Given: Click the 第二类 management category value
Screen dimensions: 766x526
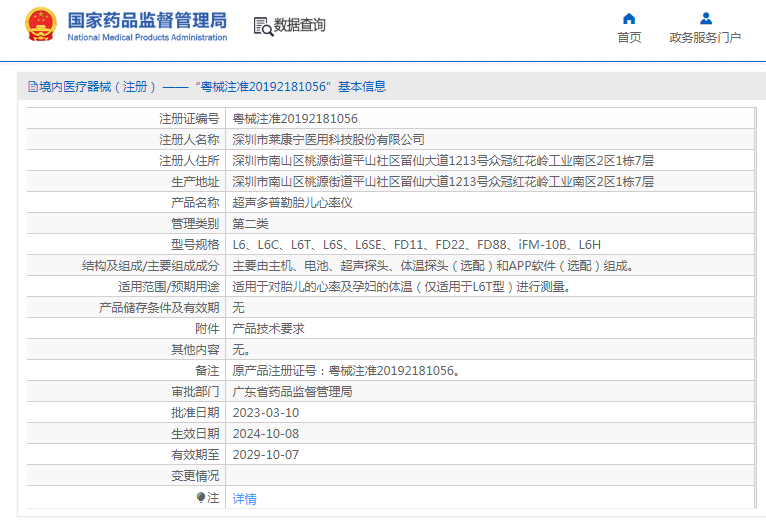Looking at the screenshot, I should point(250,224).
